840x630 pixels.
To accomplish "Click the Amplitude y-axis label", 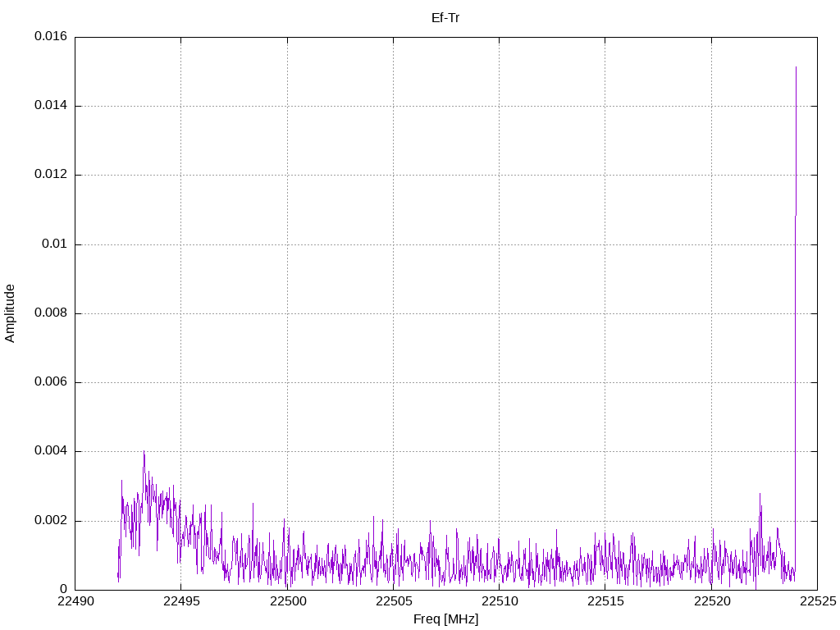I will (x=11, y=313).
